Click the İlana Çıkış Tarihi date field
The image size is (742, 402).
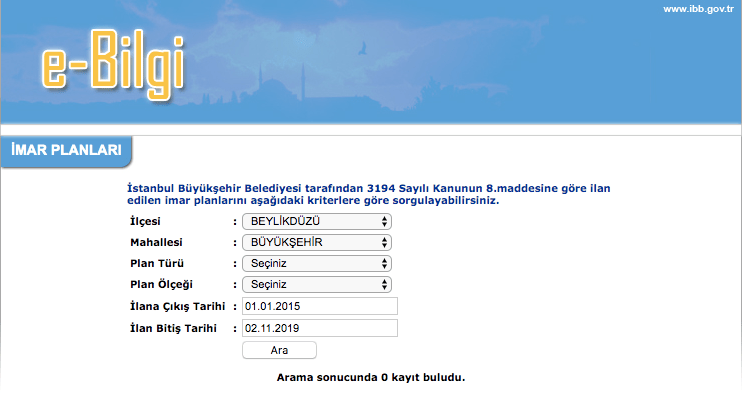click(x=320, y=306)
